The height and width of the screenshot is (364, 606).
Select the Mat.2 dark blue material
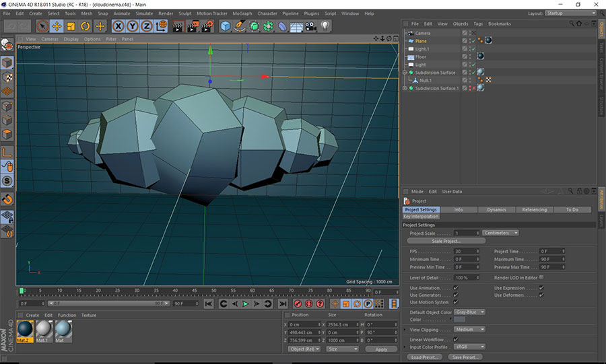[25, 331]
